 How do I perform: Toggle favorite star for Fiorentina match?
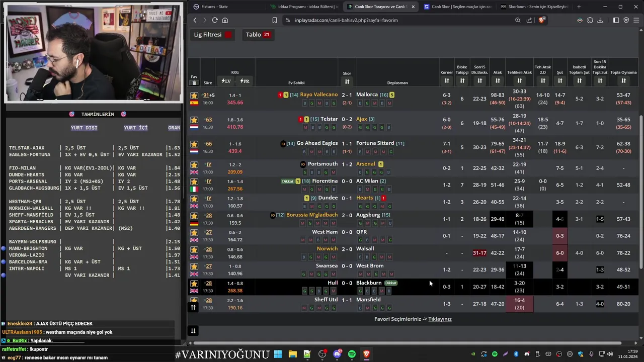pos(194,182)
